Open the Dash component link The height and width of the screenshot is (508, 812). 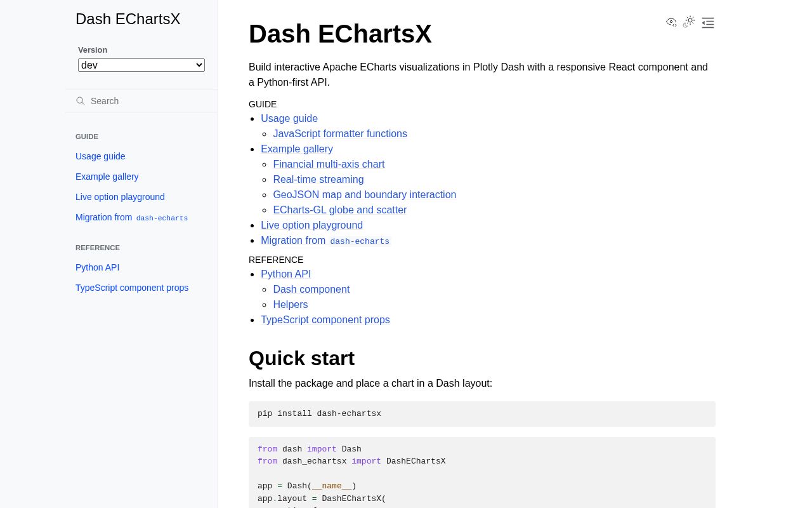(311, 290)
